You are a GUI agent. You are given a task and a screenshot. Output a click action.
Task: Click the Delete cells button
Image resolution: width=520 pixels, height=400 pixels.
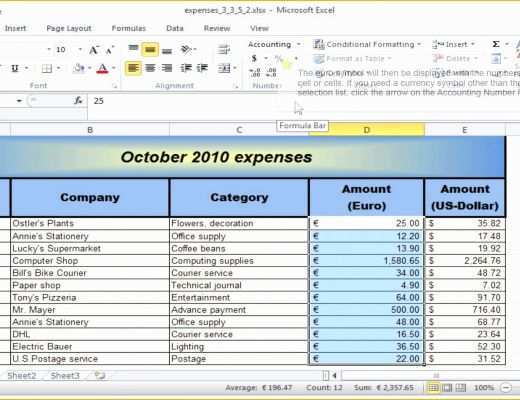(455, 59)
